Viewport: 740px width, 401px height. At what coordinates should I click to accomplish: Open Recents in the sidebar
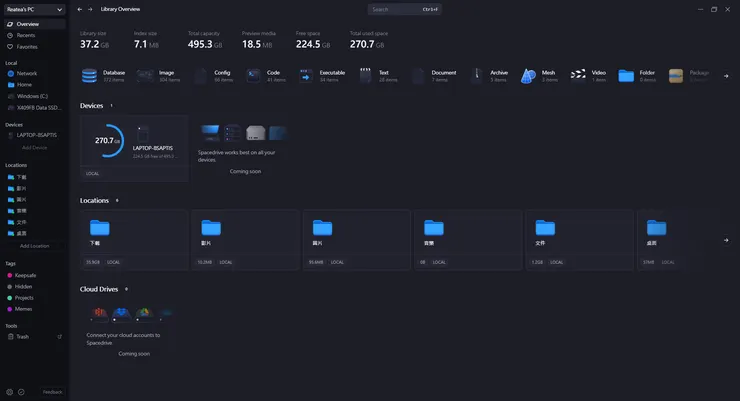pyautogui.click(x=34, y=35)
